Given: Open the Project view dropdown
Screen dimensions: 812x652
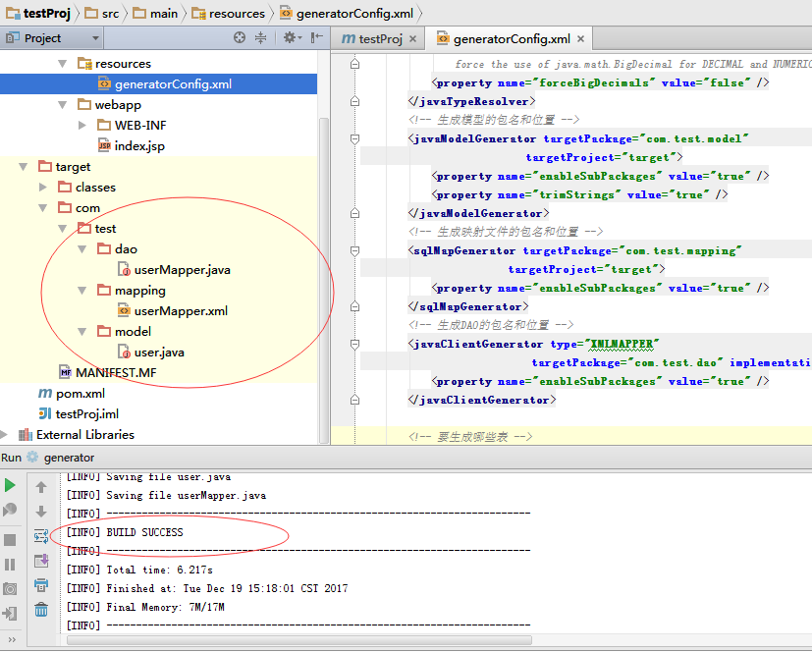Looking at the screenshot, I should [95, 38].
